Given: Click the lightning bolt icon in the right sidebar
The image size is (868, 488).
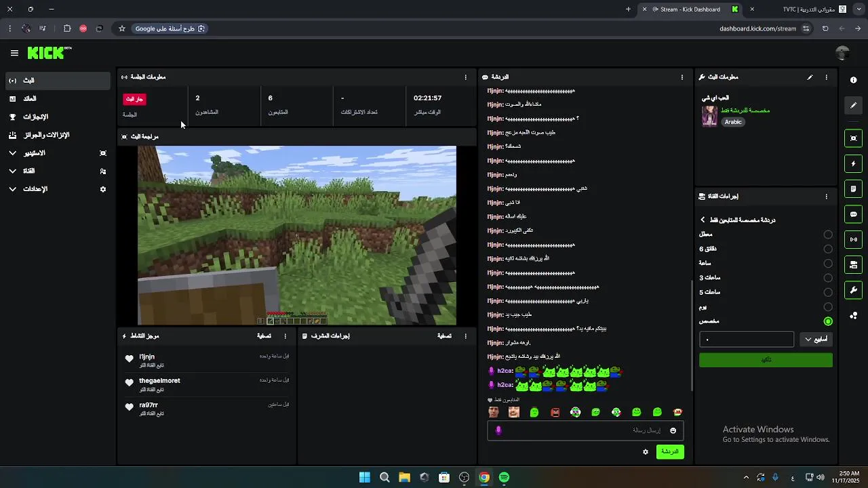Looking at the screenshot, I should (x=853, y=164).
